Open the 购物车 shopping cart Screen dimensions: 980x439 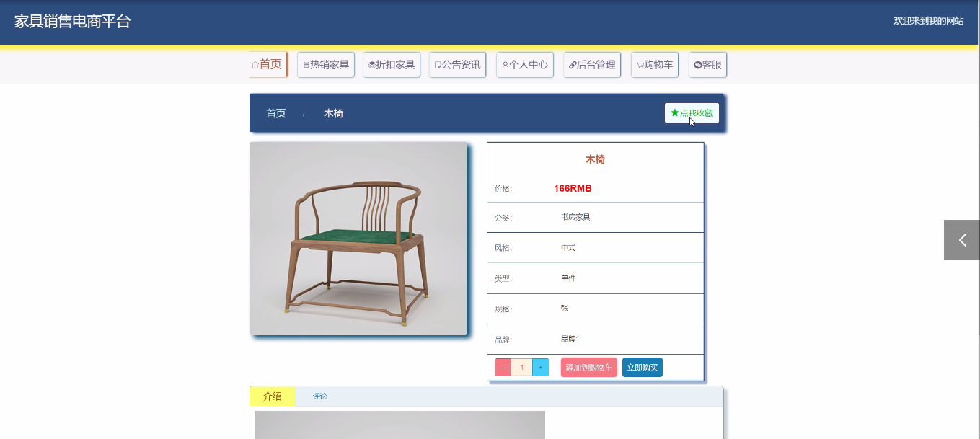click(655, 65)
